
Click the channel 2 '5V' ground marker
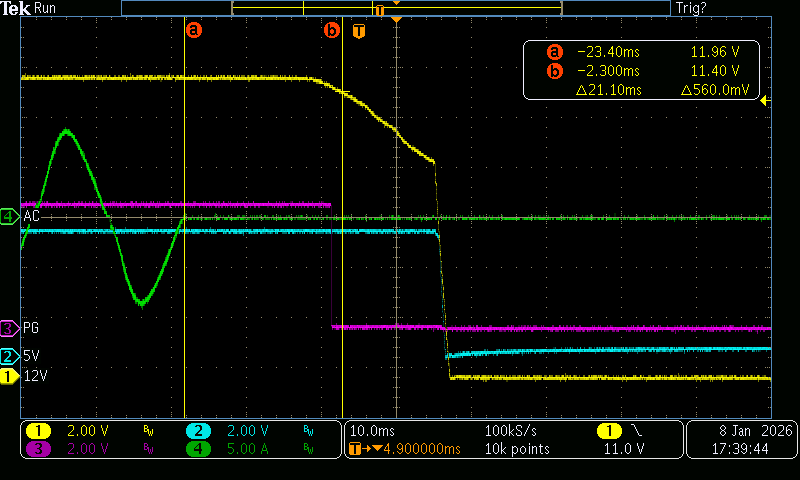10,357
